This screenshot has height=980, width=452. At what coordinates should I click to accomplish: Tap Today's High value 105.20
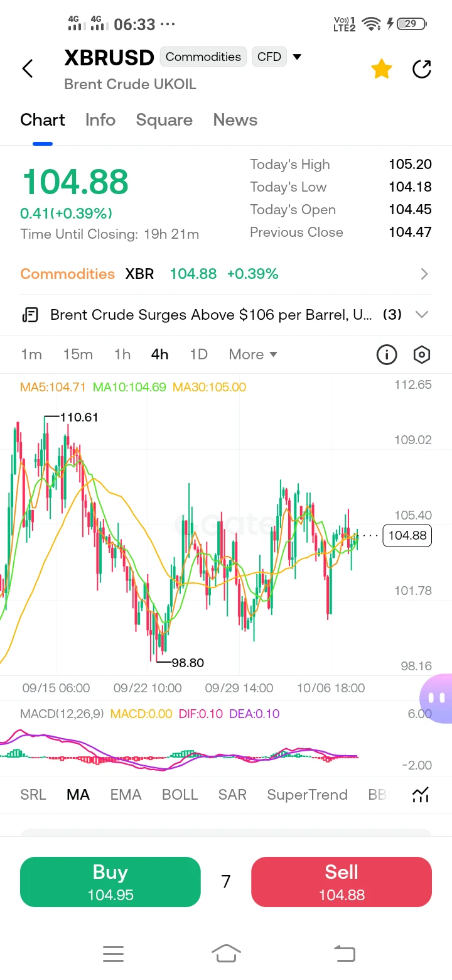tap(410, 165)
